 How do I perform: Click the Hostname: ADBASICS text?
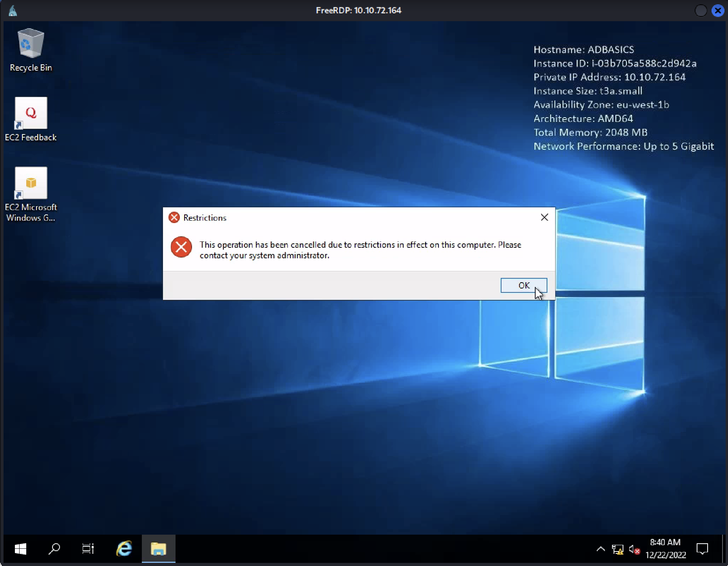point(584,50)
